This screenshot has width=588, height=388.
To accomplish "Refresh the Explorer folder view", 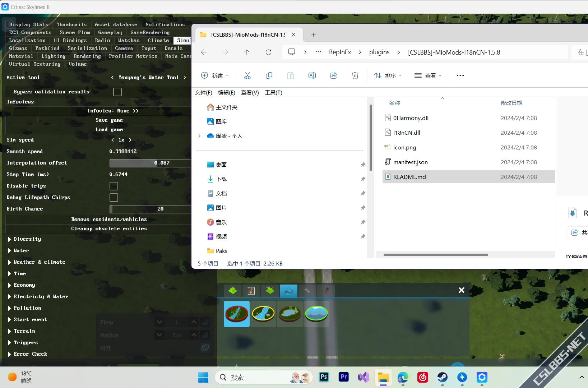I will [x=268, y=52].
